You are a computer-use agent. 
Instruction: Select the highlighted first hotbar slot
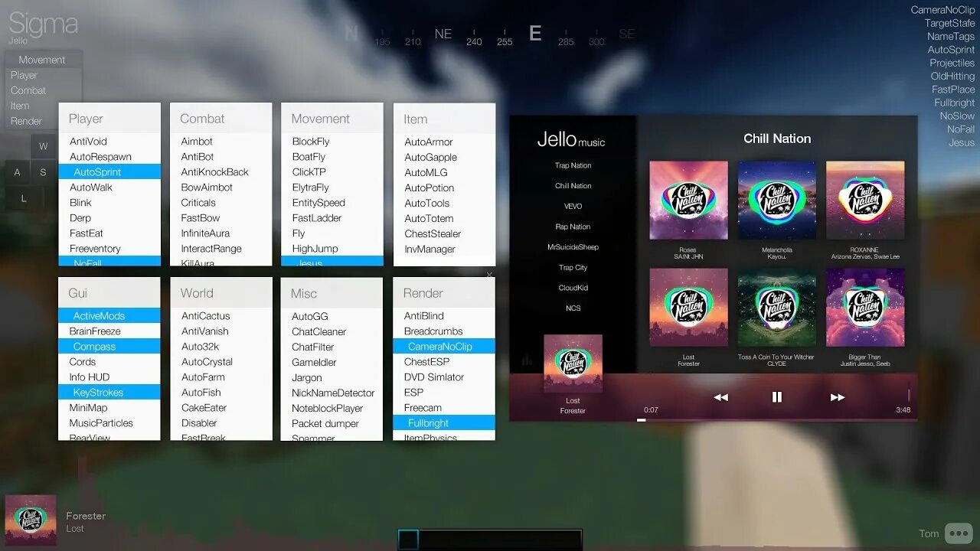(408, 540)
